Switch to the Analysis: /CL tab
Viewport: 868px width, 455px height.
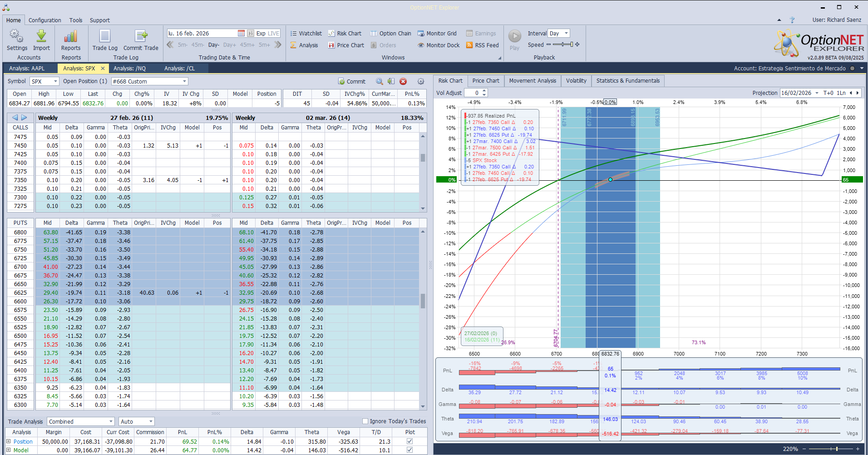[179, 69]
